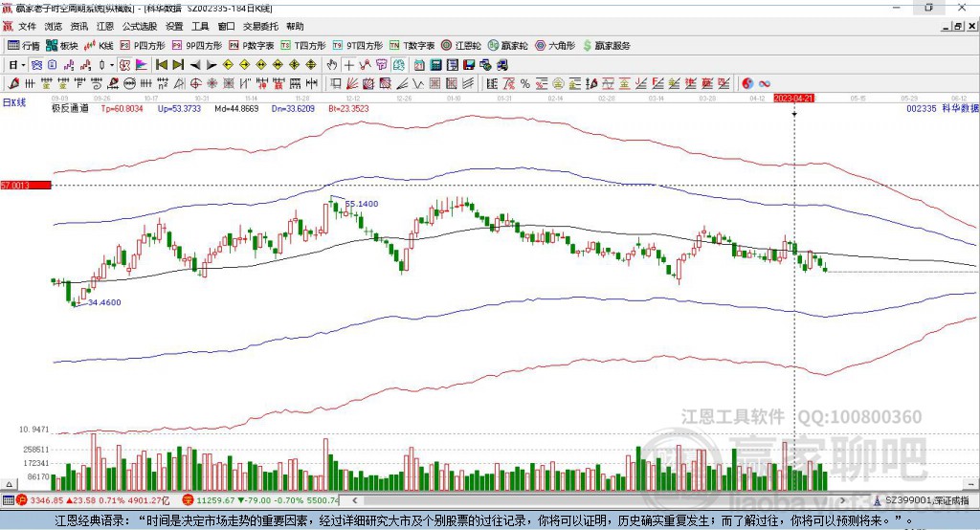Click the Md=44.8669 value
Viewport: 980px width, 530px height.
236,108
